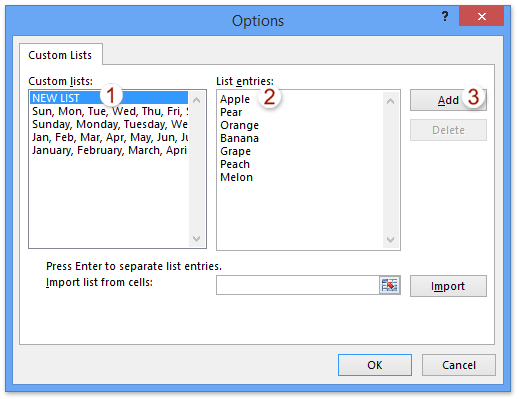Select NEW LIST in Custom lists

pos(109,98)
